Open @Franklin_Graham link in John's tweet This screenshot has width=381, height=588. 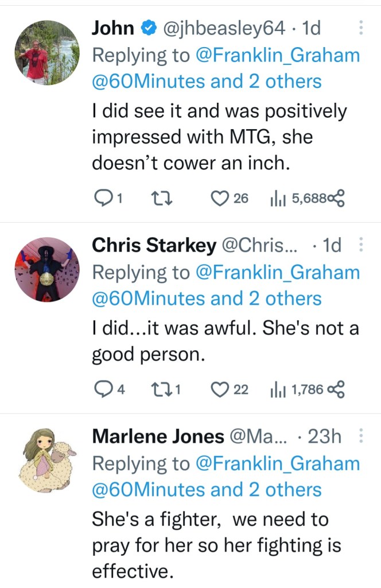(x=278, y=55)
